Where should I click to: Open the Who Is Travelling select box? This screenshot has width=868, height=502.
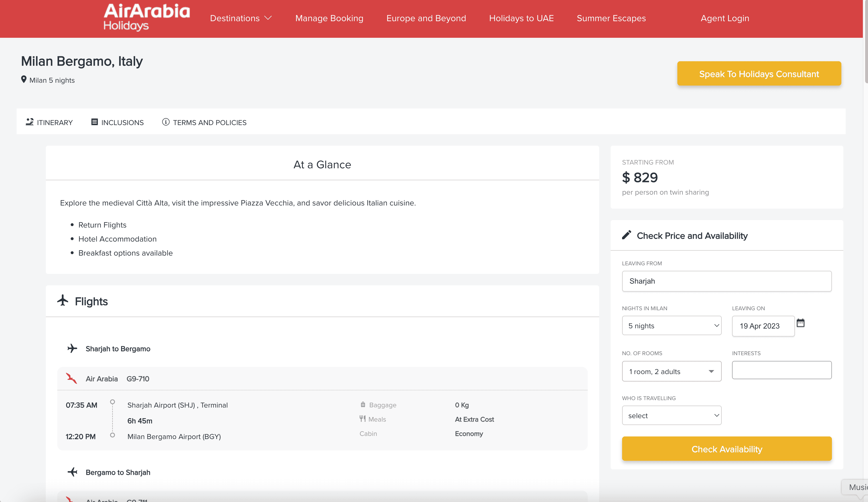click(671, 416)
